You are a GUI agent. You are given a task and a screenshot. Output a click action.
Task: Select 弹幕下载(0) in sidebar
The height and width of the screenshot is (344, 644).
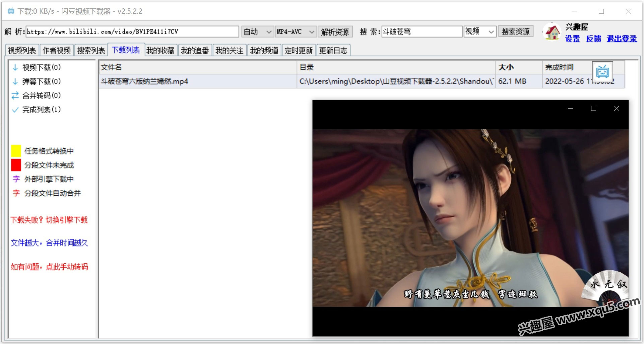click(x=42, y=81)
